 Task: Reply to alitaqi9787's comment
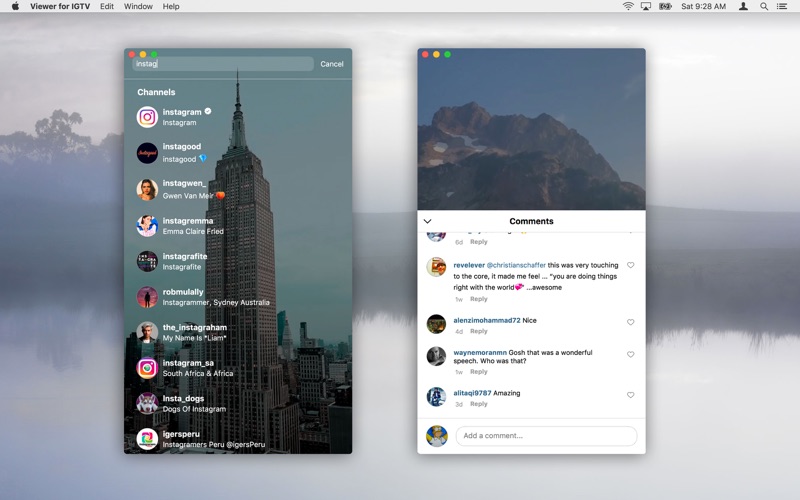[479, 404]
